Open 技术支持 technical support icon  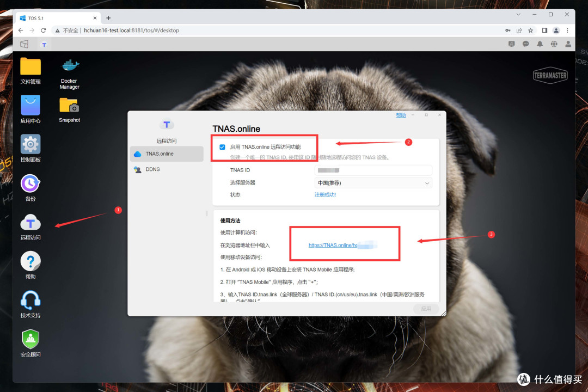coord(30,301)
